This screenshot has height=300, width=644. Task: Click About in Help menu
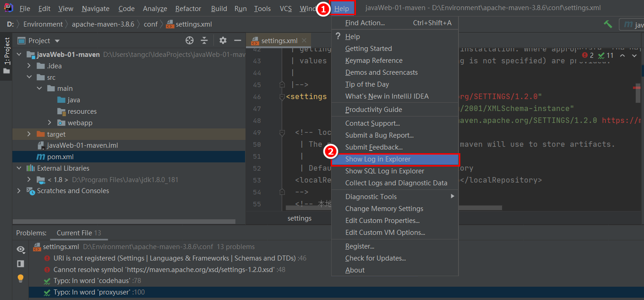tap(395, 270)
